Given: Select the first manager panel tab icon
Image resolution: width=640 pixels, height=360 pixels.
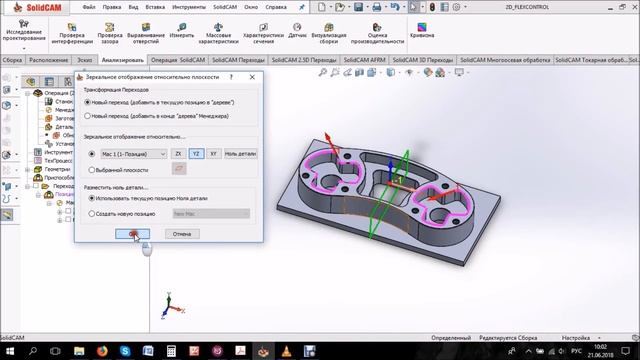Looking at the screenshot, I should [31, 82].
